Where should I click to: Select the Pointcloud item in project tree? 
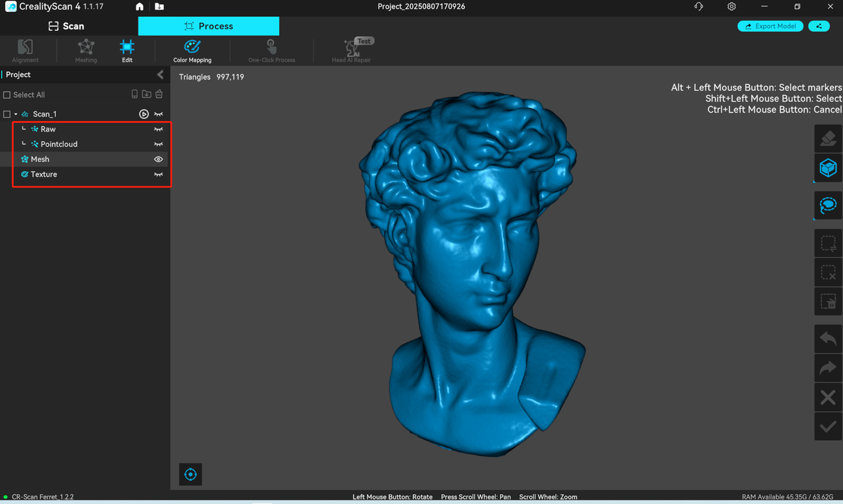pyautogui.click(x=59, y=144)
